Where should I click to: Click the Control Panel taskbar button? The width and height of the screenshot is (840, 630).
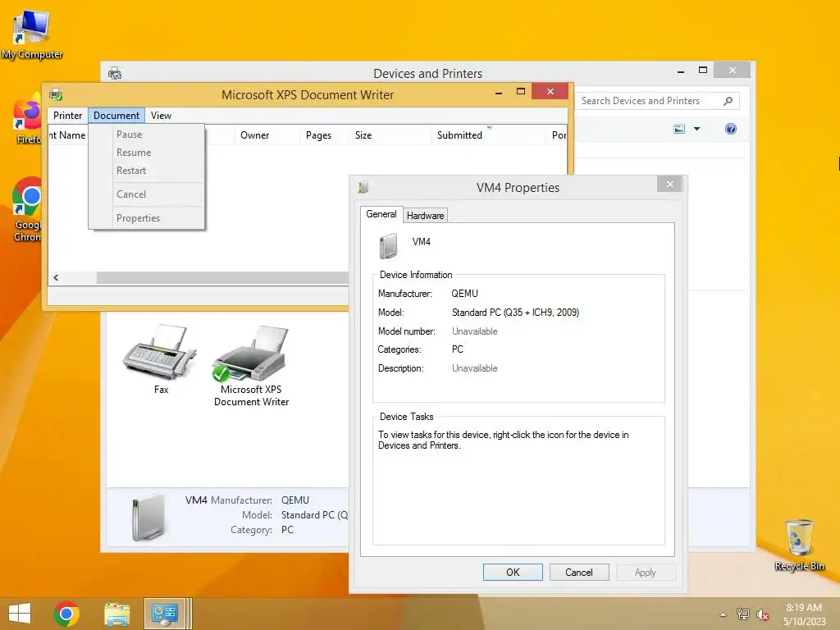(165, 614)
